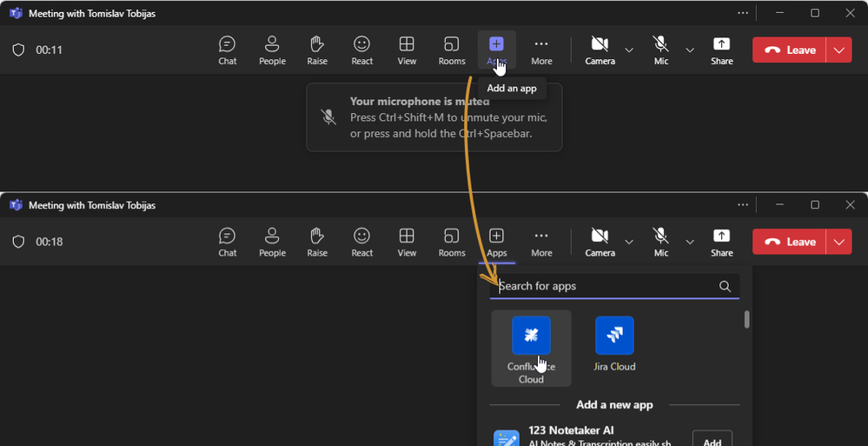Image resolution: width=868 pixels, height=446 pixels.
Task: Click the apps list scrollbar thumb
Action: [746, 319]
